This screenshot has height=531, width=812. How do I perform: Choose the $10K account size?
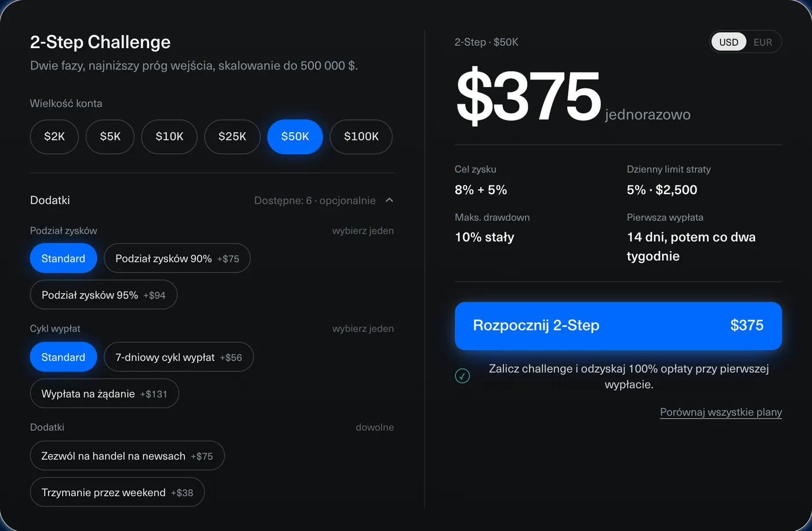click(x=169, y=137)
